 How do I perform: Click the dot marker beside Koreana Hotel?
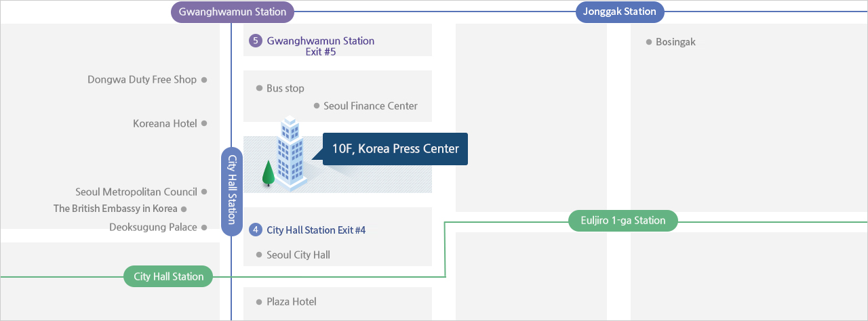tap(204, 123)
